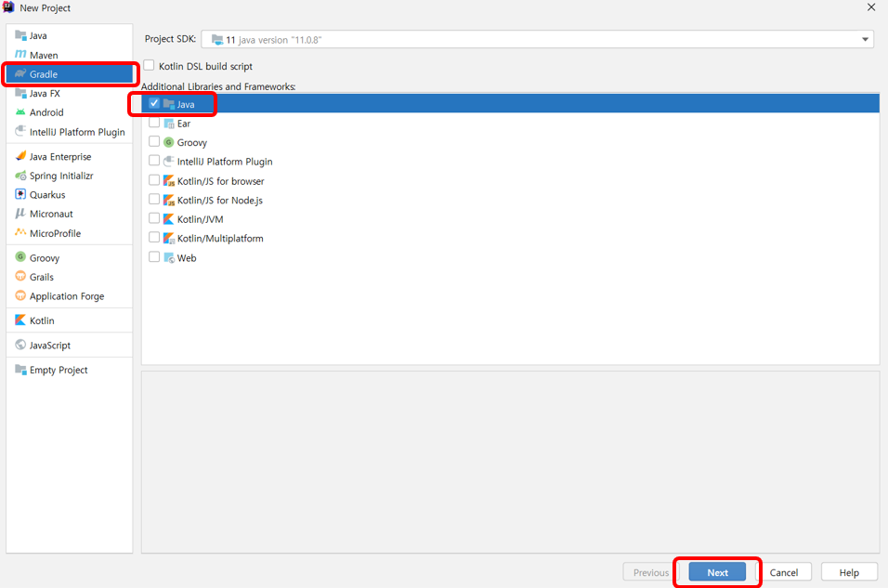Image resolution: width=888 pixels, height=588 pixels.
Task: Click the Java FX folder icon
Action: [20, 93]
